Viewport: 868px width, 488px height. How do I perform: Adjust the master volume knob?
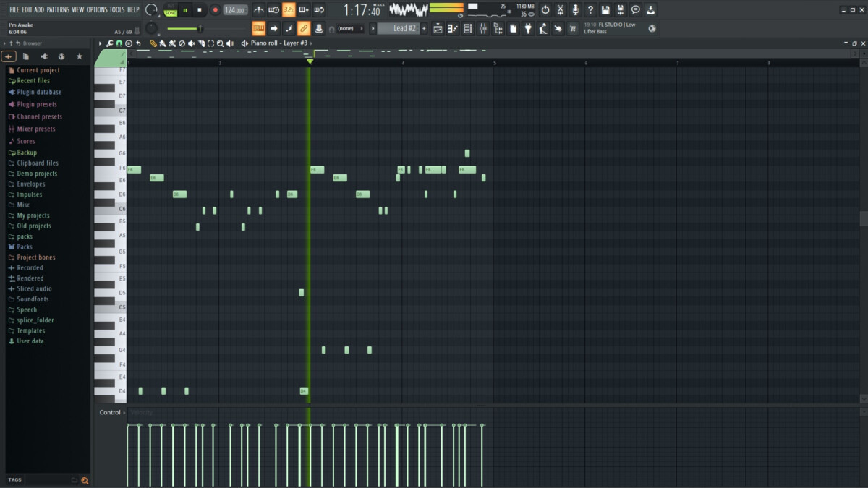pyautogui.click(x=151, y=9)
